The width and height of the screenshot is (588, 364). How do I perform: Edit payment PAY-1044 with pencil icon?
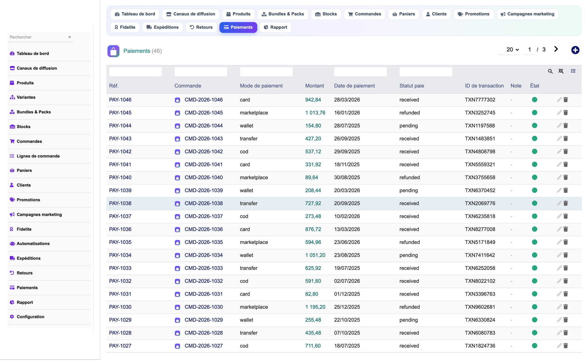pos(559,126)
